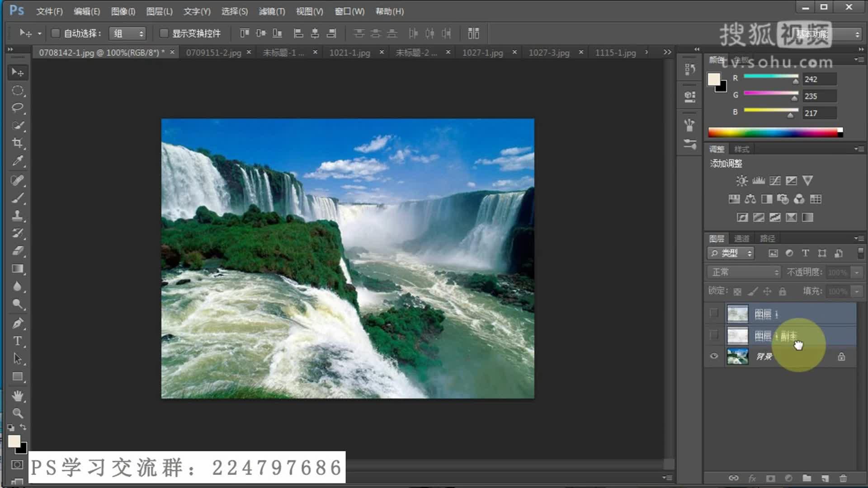Switch to the Channels panel tab
The image size is (868, 488).
pos(741,239)
